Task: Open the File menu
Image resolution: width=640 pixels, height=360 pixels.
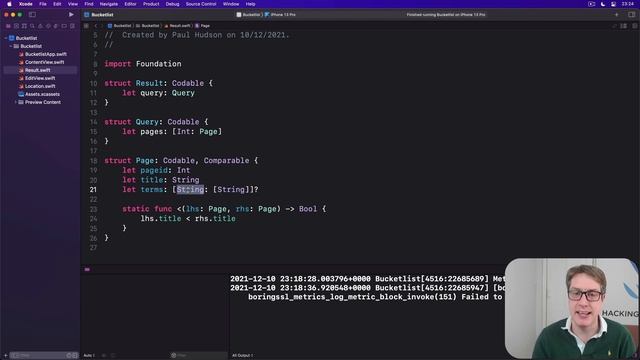Action: coord(43,4)
